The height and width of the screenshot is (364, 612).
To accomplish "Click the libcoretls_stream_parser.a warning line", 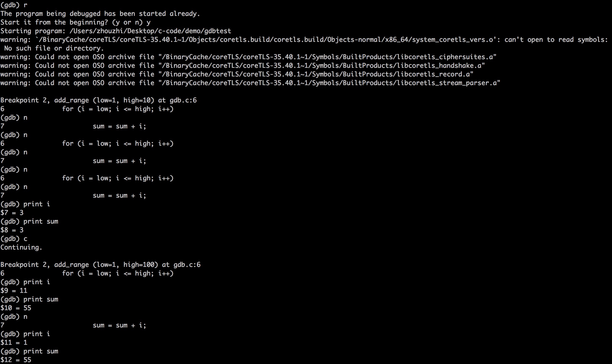I will [x=250, y=83].
